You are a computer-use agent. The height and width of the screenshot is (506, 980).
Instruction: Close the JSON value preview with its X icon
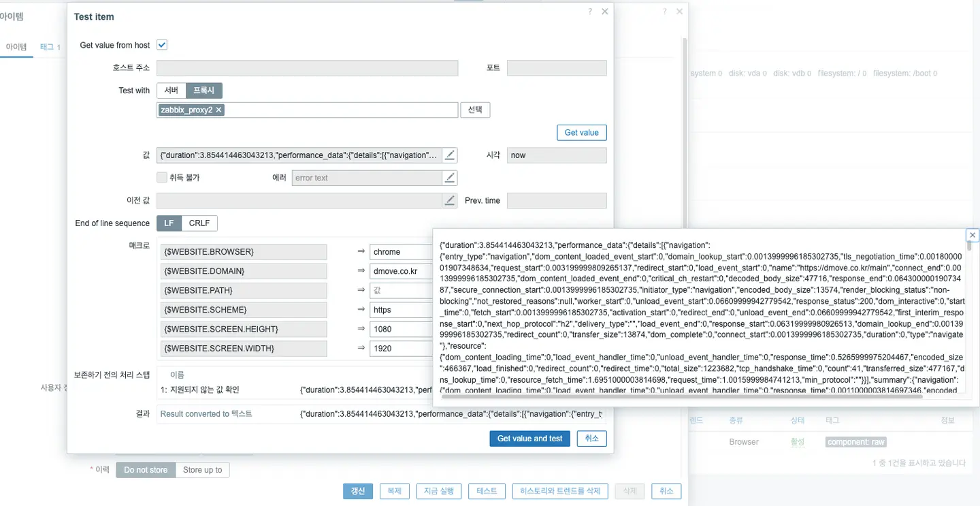(x=972, y=234)
